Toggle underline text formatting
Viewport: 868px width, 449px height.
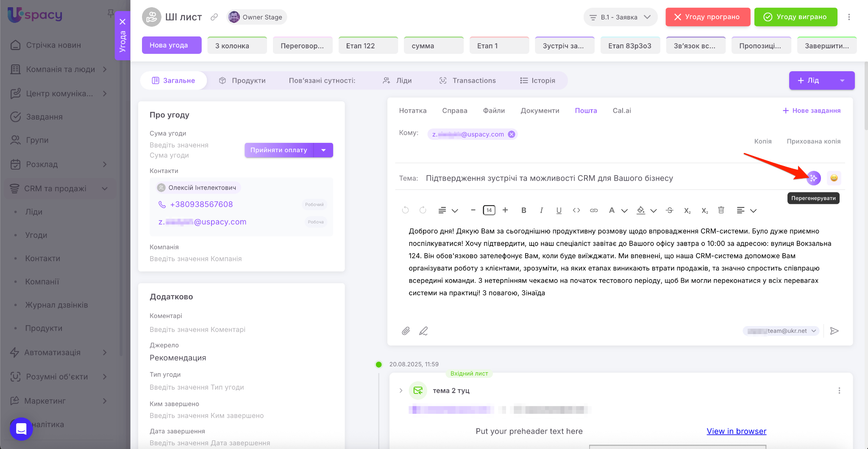pos(559,210)
